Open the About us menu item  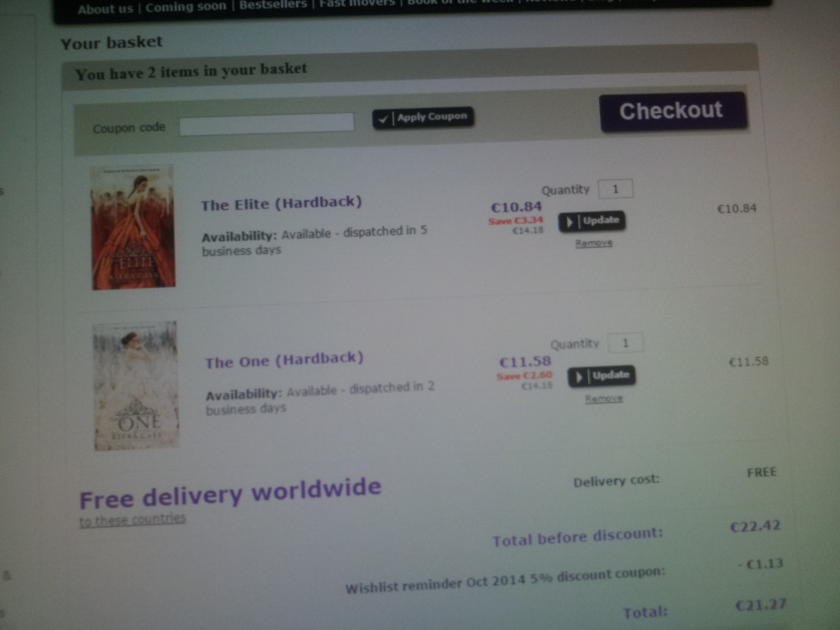105,9
